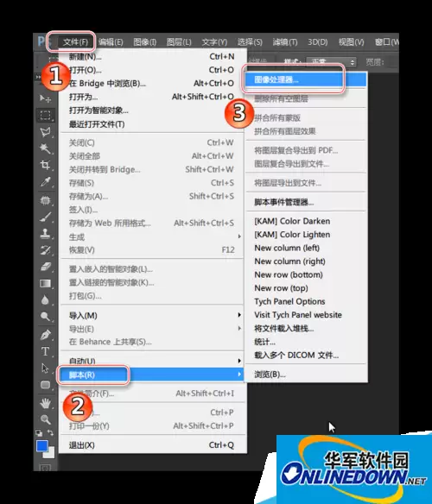This screenshot has width=432, height=504.
Task: Select the Lasso tool
Action: pos(46,131)
